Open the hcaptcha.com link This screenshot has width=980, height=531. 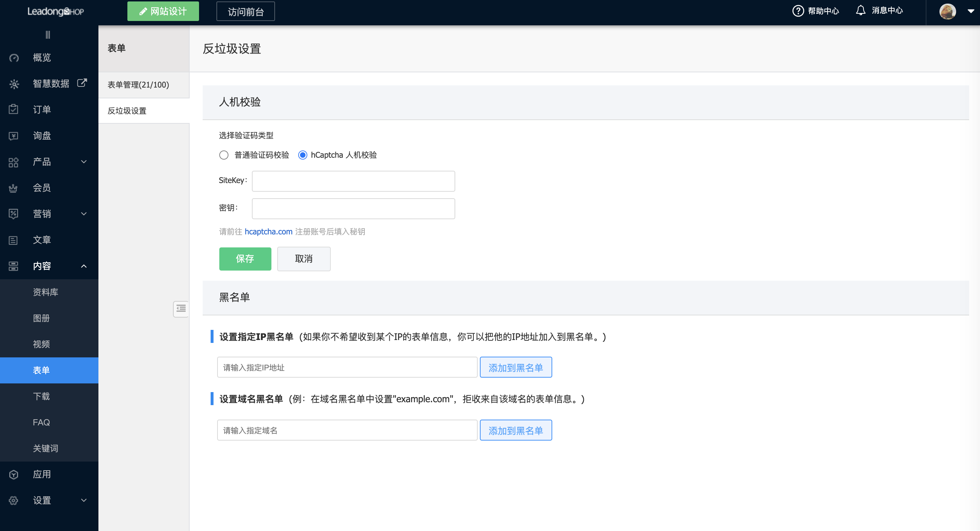tap(268, 231)
